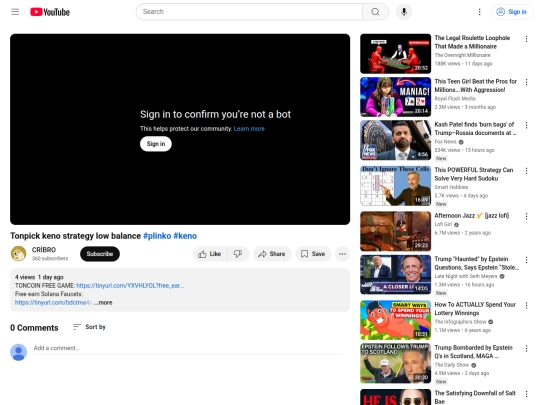Open Sort by comments dropdown
This screenshot has width=540, height=405.
89,327
